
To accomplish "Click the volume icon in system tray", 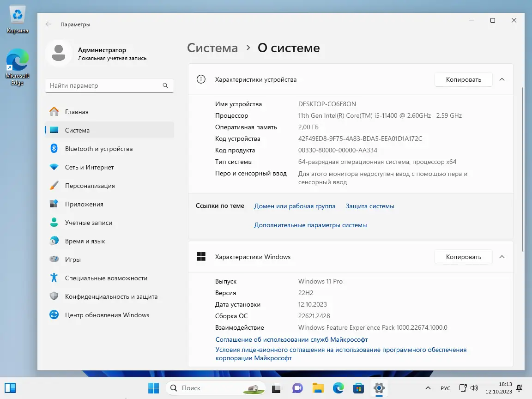I will (x=474, y=388).
